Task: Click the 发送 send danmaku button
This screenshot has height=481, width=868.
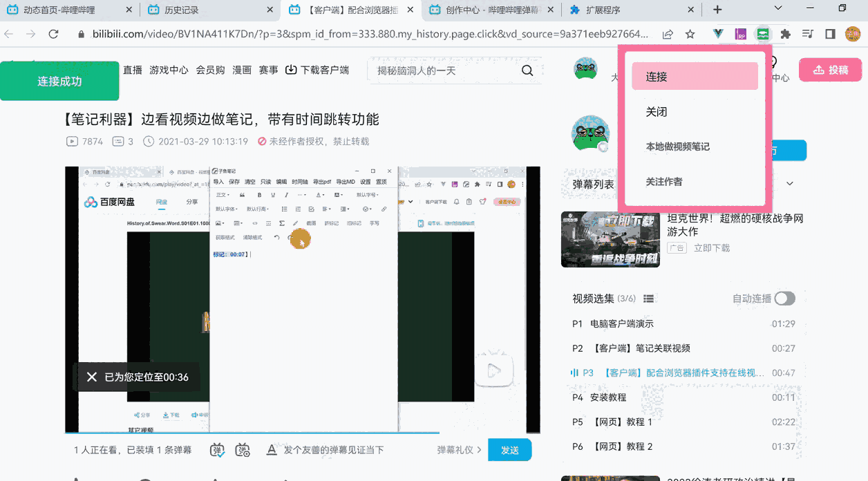Action: 510,449
